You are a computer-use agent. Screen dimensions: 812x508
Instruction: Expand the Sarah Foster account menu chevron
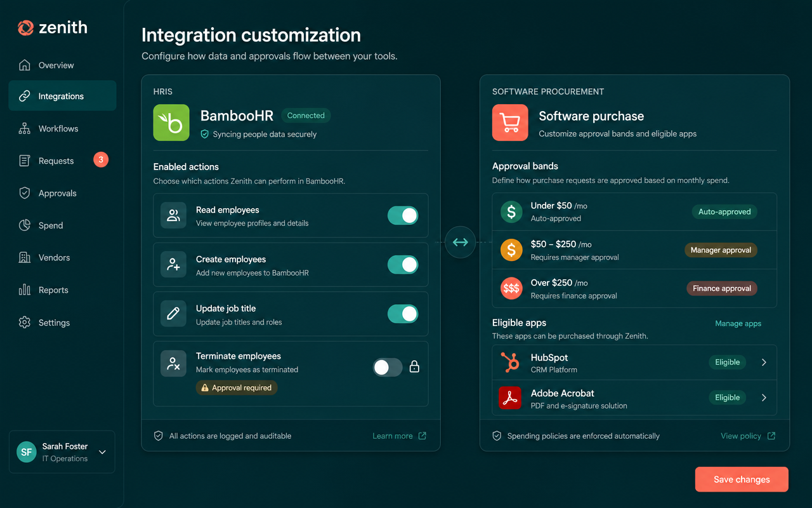[x=102, y=452]
